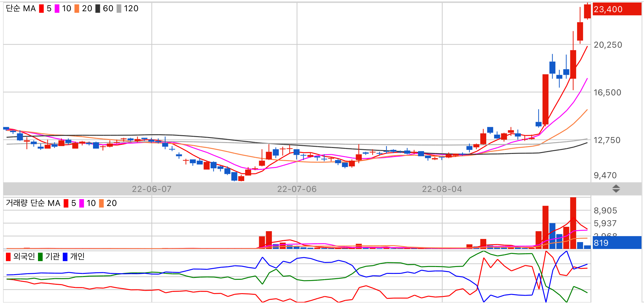
Task: Click the orange 20-day volume MA swatch
Action: click(x=101, y=203)
